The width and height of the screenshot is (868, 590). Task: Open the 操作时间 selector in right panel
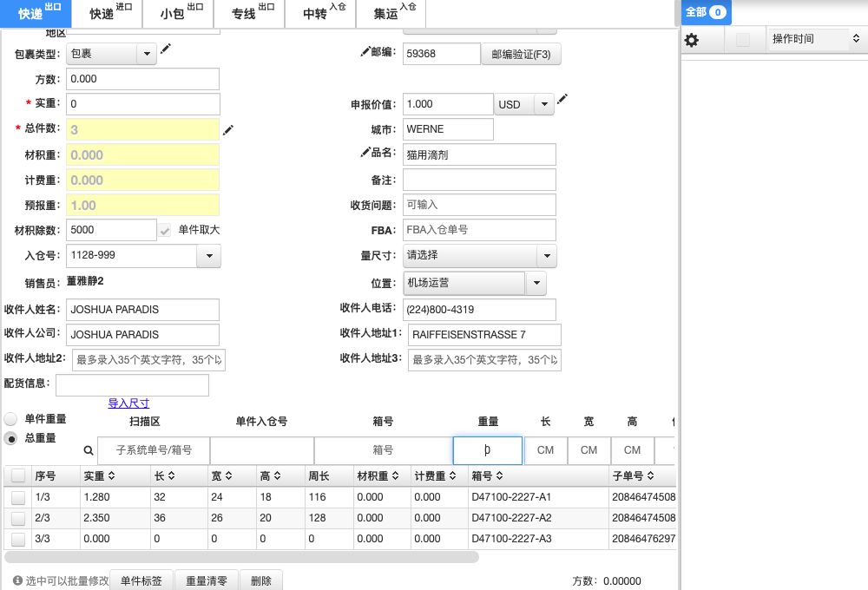pyautogui.click(x=816, y=39)
